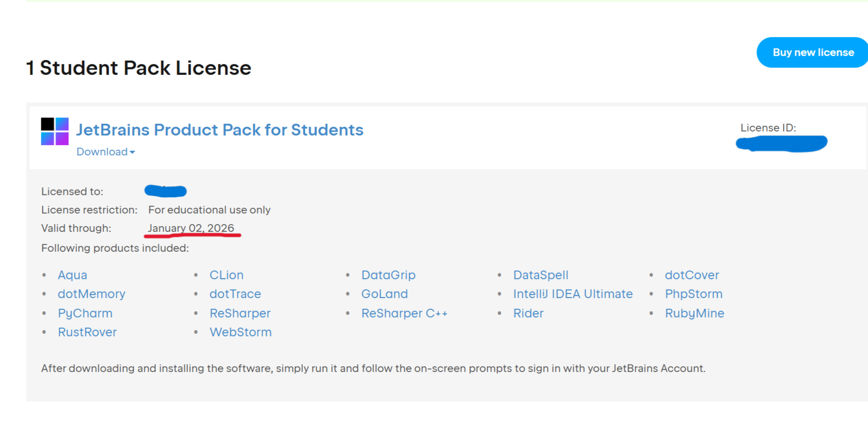Open the Aqua product link

72,275
